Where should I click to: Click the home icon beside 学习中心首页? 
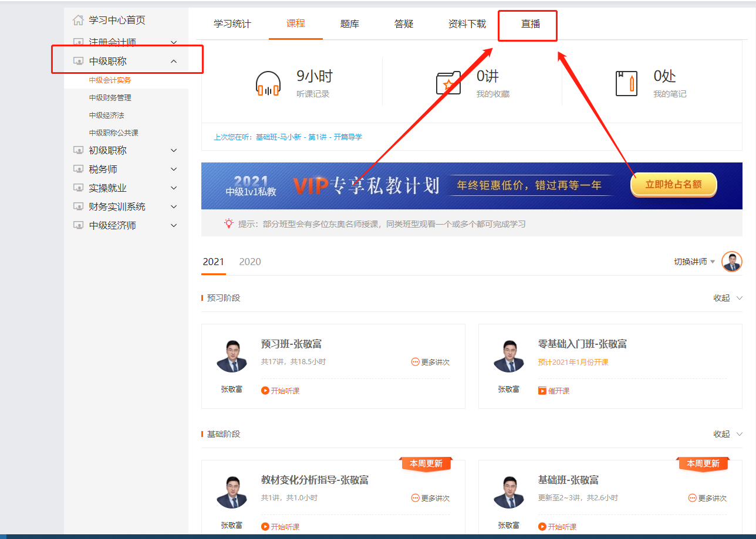[78, 21]
